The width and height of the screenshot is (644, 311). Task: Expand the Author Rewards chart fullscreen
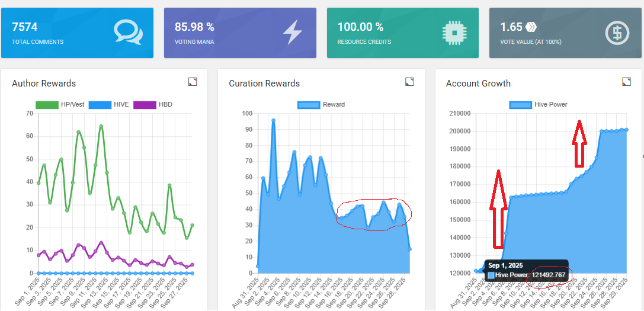(192, 82)
